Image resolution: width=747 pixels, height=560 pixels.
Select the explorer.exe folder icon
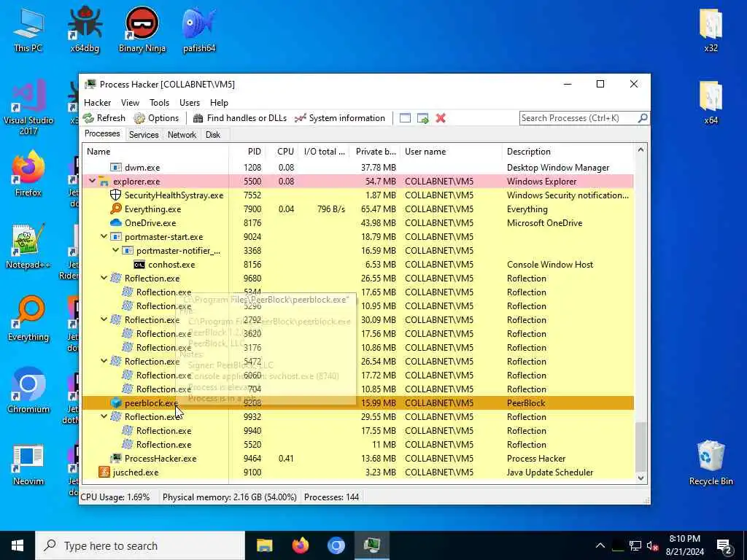point(104,182)
